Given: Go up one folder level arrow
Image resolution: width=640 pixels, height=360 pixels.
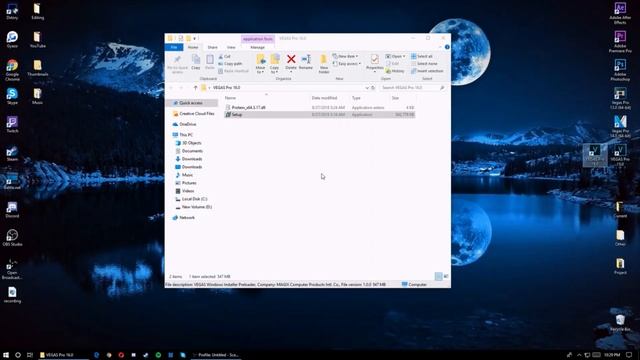Looking at the screenshot, I should click(x=195, y=88).
